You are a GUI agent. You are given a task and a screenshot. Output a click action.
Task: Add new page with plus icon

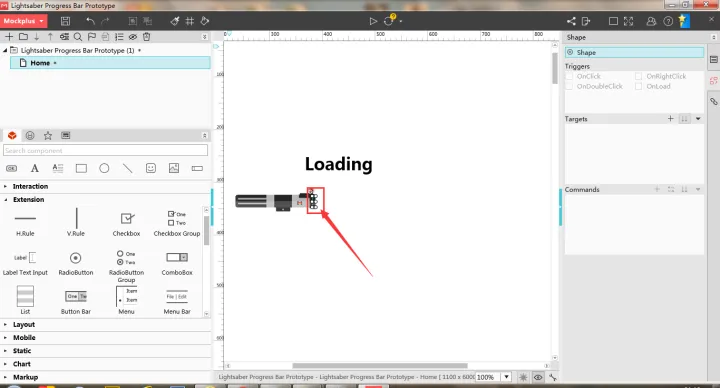pos(9,37)
